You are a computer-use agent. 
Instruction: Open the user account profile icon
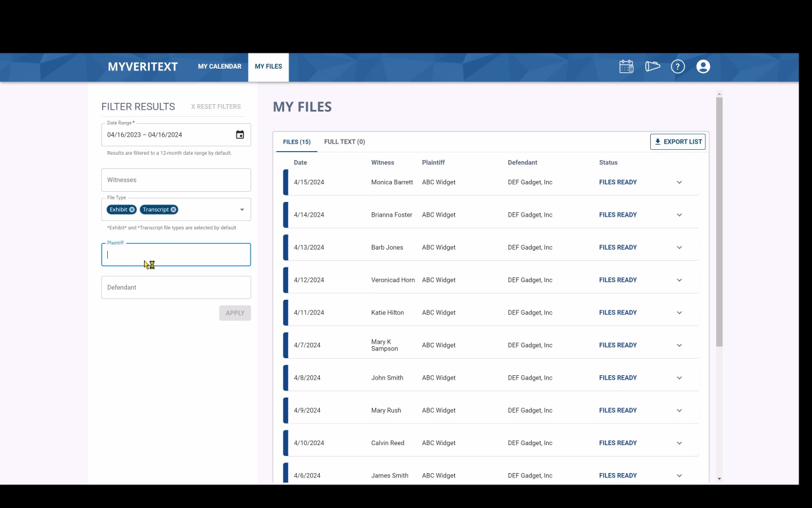tap(703, 67)
